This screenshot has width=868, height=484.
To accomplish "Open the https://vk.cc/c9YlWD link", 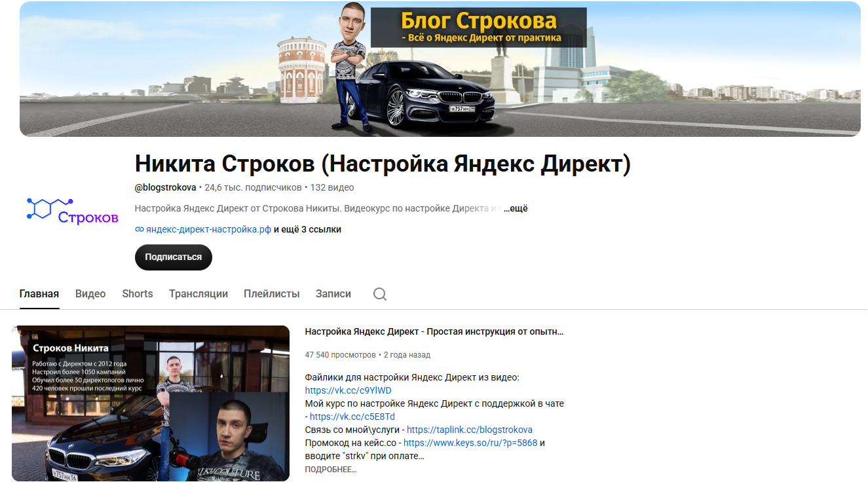I will tap(349, 390).
